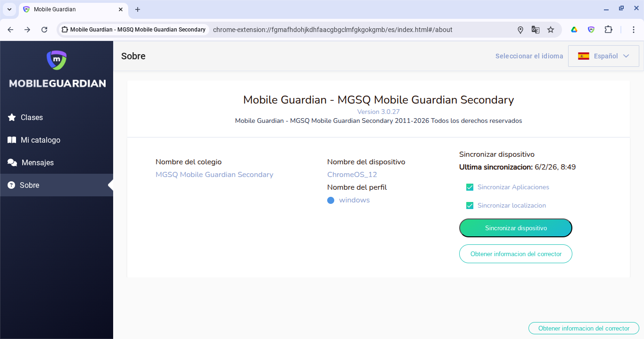
Task: Open Chrome three-dot menu
Action: tap(634, 30)
